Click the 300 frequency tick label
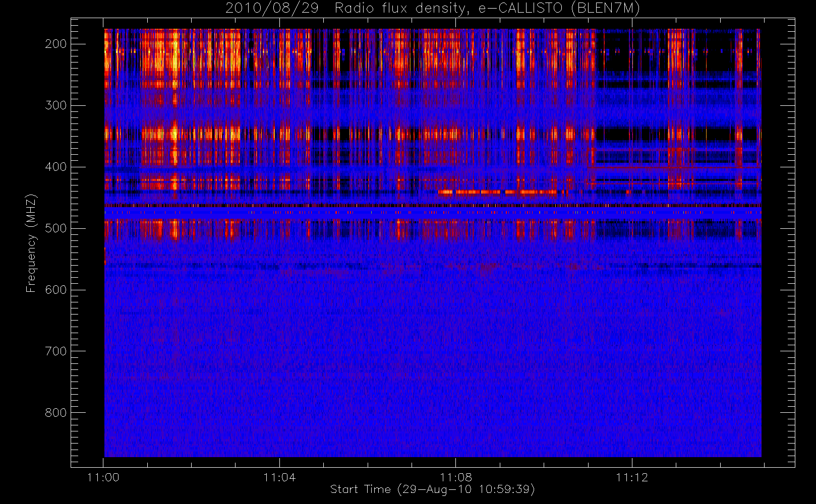Screen dimensions: 816x504 [x=56, y=105]
